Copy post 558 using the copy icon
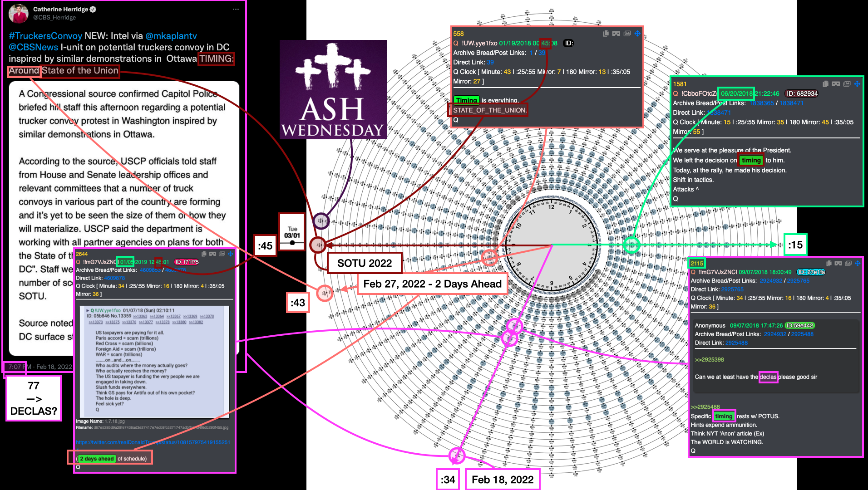Image resolution: width=868 pixels, height=490 pixels. pos(606,34)
